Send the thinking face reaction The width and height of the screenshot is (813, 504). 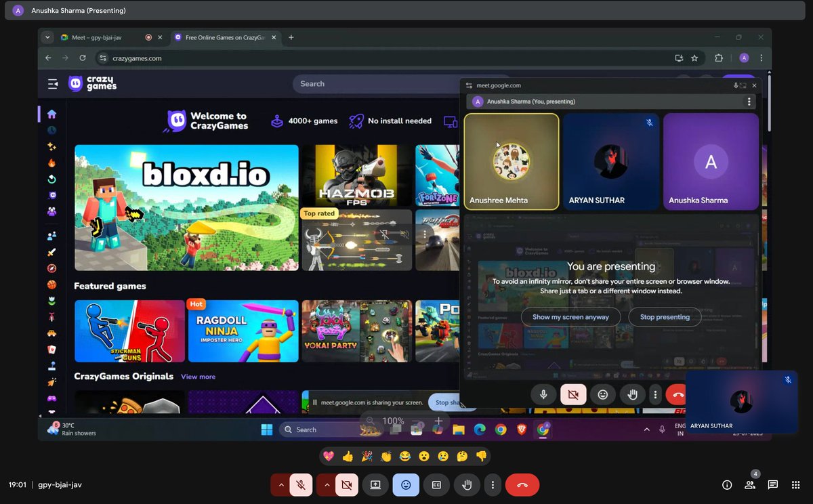tap(462, 457)
